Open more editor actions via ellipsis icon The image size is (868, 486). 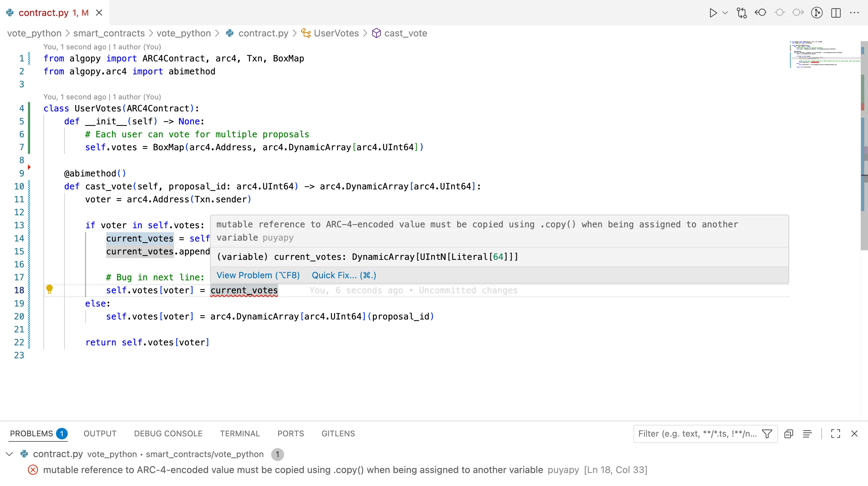pyautogui.click(x=855, y=13)
